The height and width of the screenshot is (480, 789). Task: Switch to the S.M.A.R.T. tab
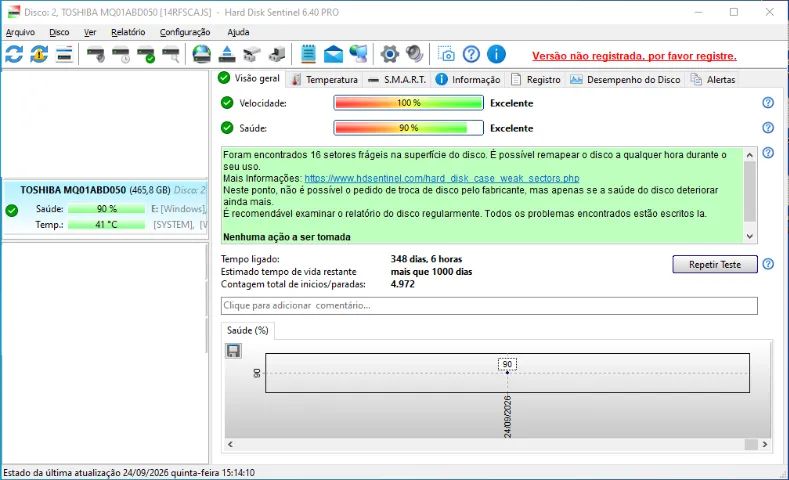[x=397, y=79]
